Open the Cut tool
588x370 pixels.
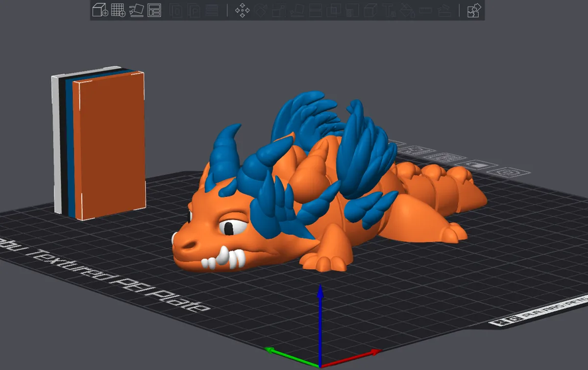pyautogui.click(x=316, y=10)
